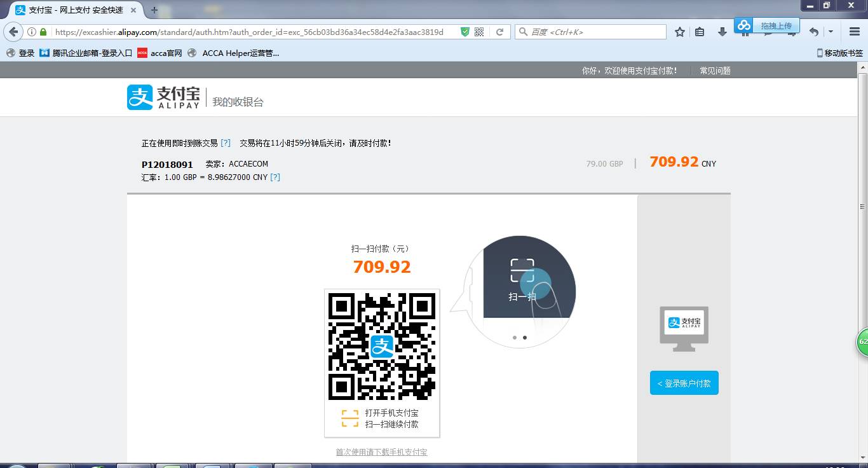Click the question mark beside exchange rate

275,177
